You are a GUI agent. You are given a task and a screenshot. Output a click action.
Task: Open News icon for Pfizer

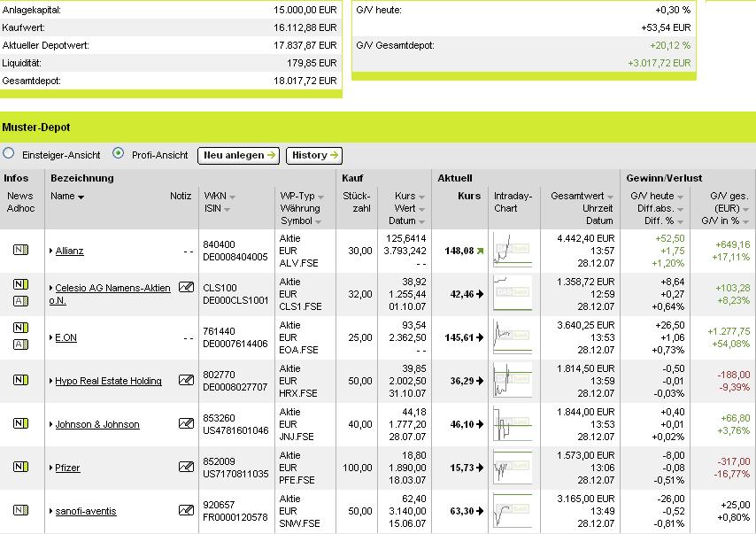(20, 467)
